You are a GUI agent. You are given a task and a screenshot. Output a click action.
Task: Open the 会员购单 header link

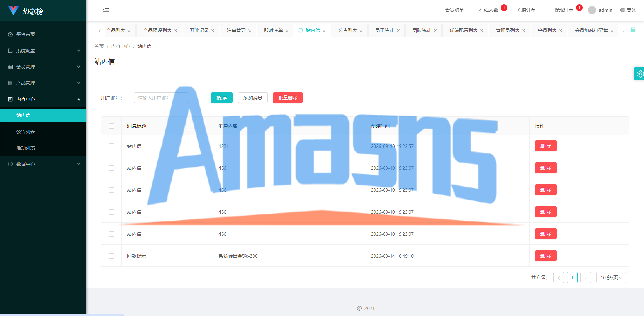(x=454, y=10)
